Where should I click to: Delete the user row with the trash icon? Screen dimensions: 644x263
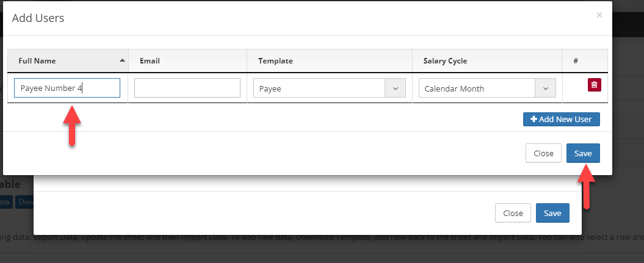pos(595,85)
